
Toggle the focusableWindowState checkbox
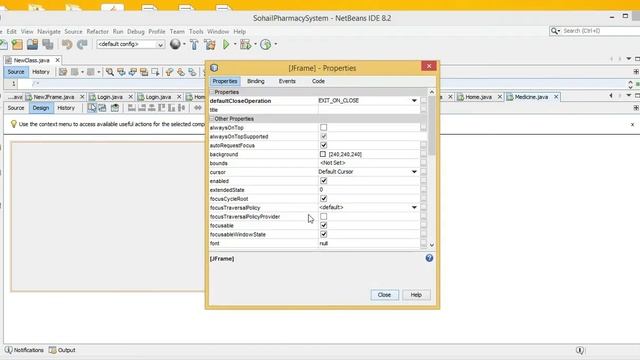pyautogui.click(x=324, y=234)
